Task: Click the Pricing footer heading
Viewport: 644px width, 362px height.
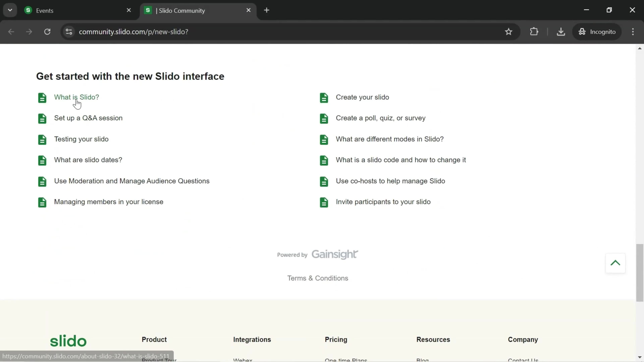Action: click(336, 340)
